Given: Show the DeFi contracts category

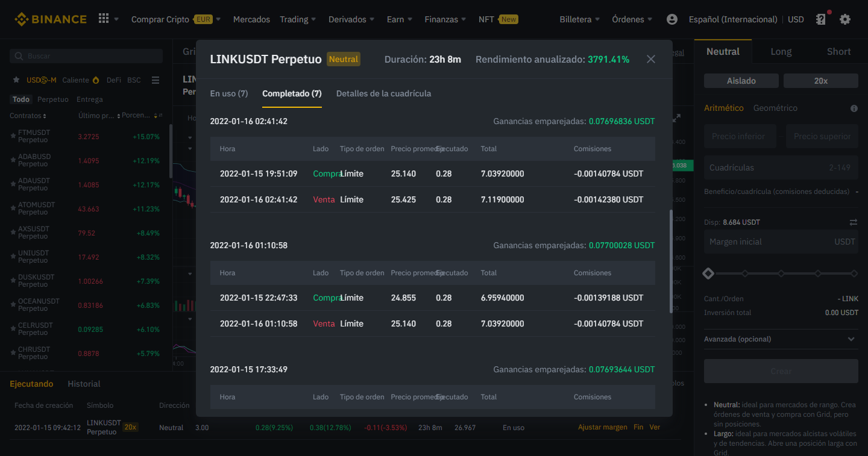Looking at the screenshot, I should point(114,80).
